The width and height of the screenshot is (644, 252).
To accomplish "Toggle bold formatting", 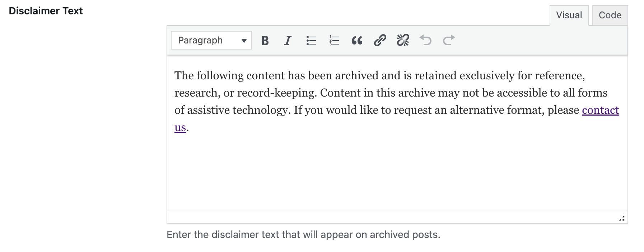I will point(265,41).
